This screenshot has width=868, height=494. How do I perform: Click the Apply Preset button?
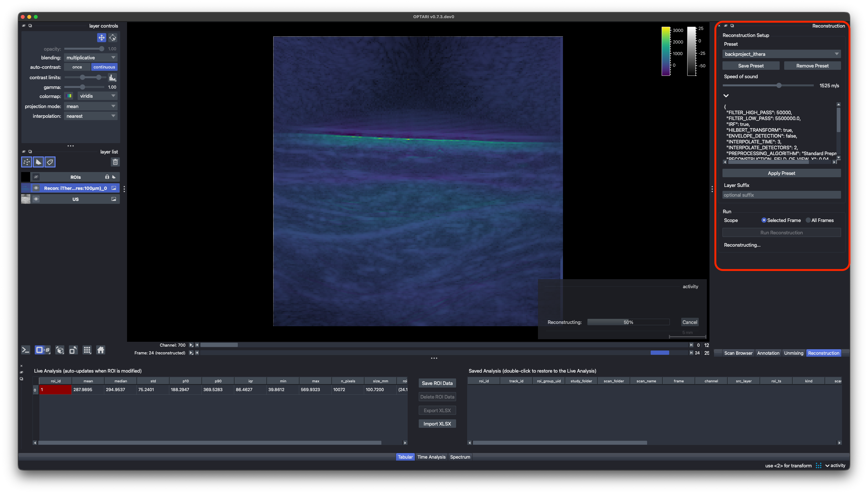point(782,173)
